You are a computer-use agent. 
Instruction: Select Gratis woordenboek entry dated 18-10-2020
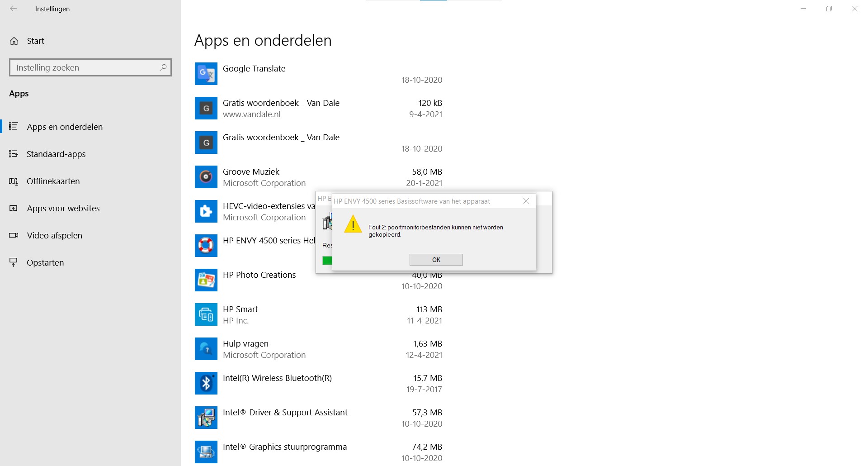(x=319, y=143)
